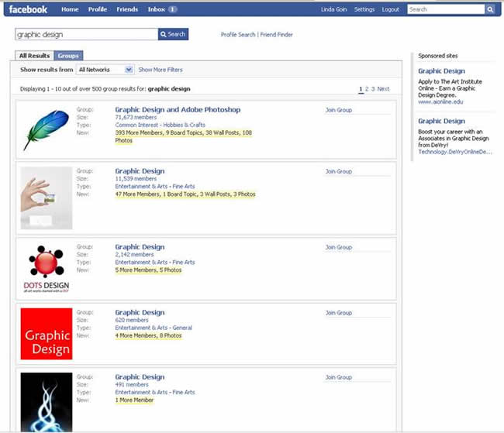Open the hand holding card group thumbnail
504x433 pixels.
pos(47,198)
